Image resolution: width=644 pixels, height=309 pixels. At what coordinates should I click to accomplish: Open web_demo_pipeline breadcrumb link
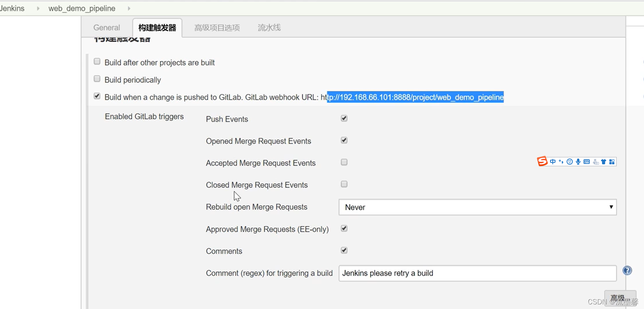82,8
